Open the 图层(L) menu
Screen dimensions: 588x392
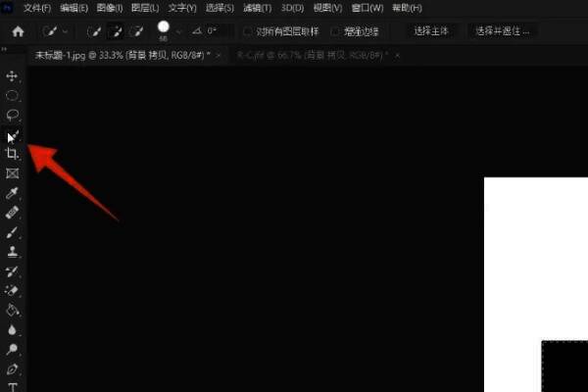coord(145,8)
